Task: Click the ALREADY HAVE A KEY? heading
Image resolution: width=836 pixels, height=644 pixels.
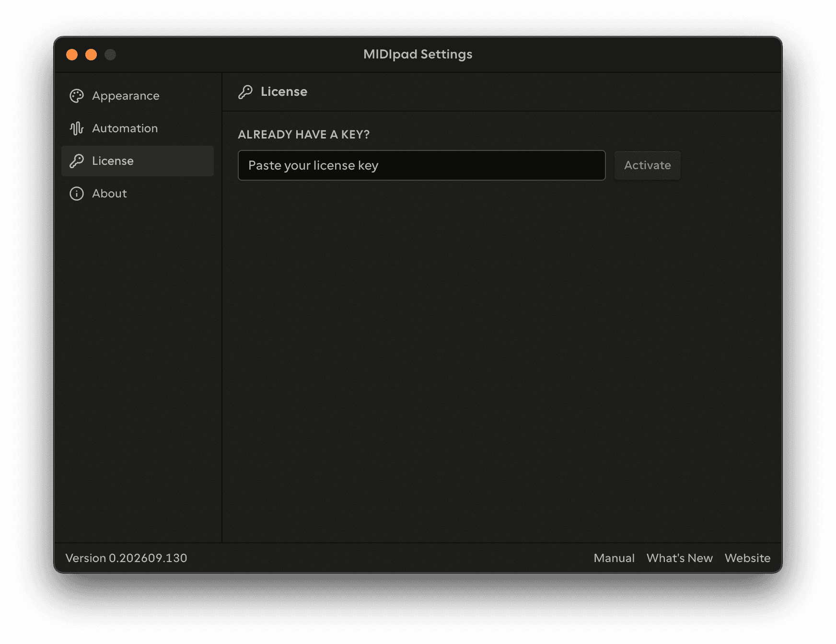Action: pyautogui.click(x=304, y=135)
